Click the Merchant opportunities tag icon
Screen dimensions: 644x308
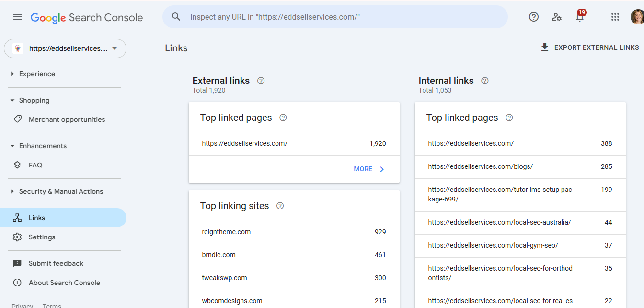pos(17,119)
